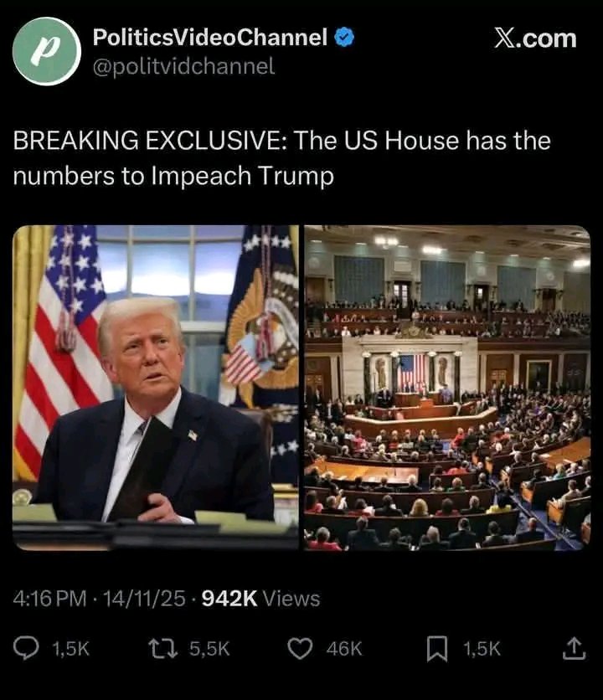Click the blue verified badge
Screen dimensions: 603x700
344,37
